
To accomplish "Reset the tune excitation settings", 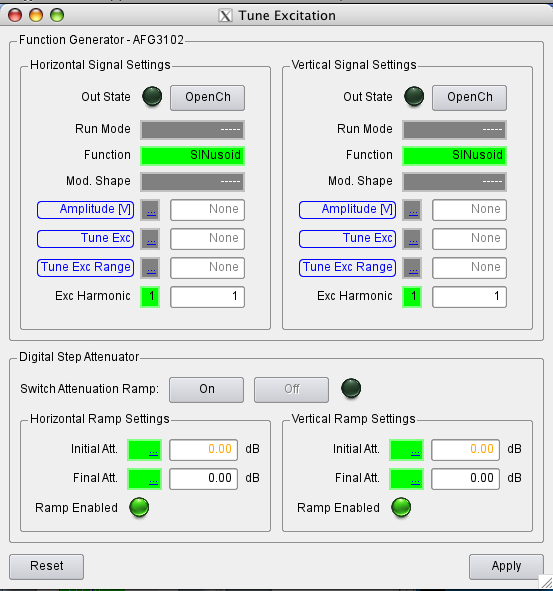I will 47,567.
